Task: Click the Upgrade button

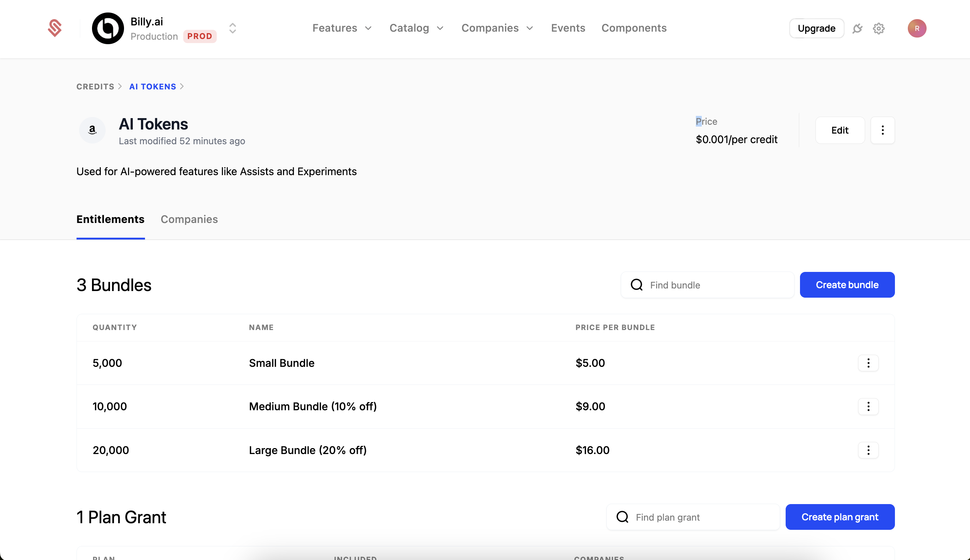Action: tap(816, 28)
